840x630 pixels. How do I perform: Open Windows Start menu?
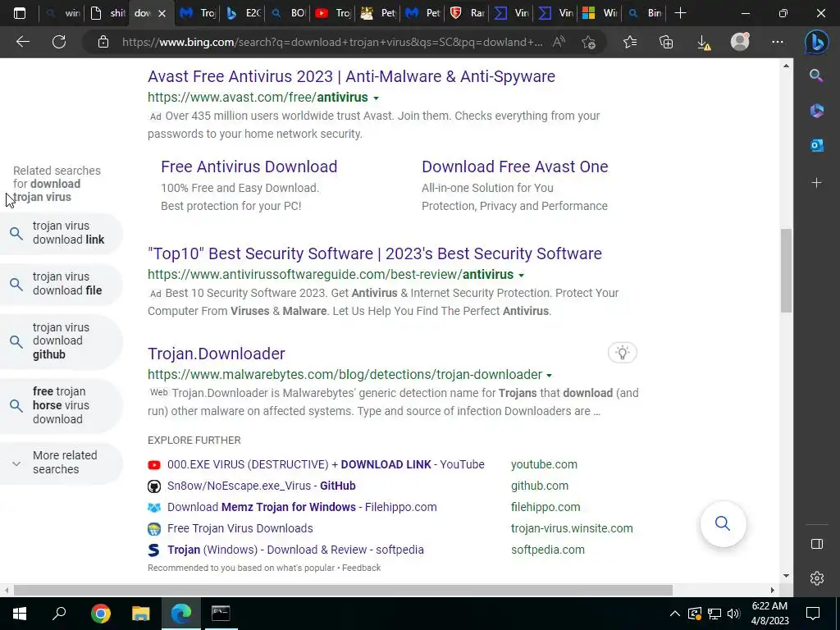tap(20, 613)
